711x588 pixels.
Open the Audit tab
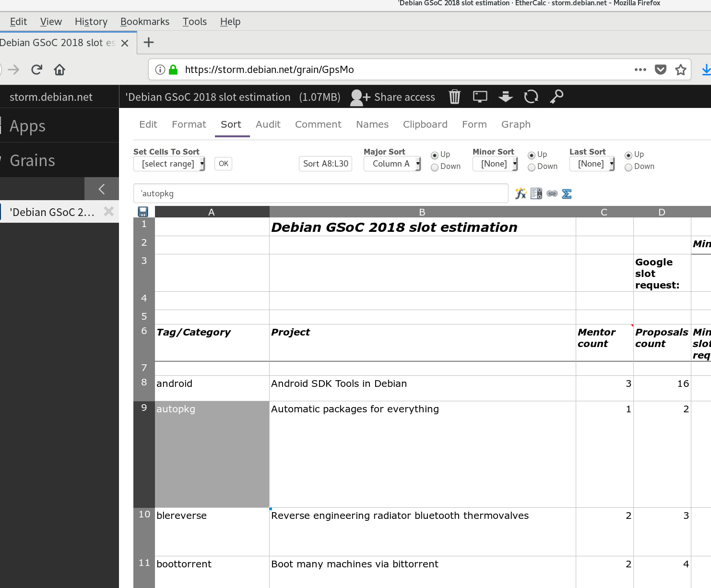268,124
